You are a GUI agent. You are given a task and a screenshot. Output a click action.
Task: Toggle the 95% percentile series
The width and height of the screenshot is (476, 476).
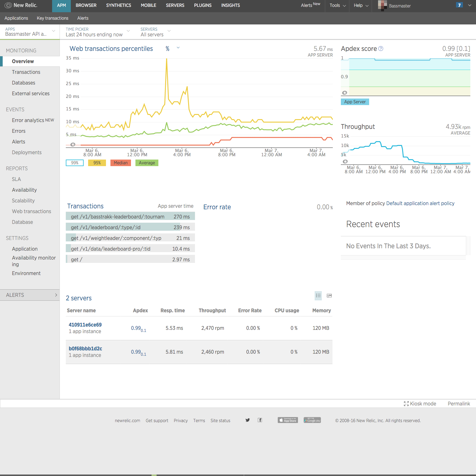point(97,163)
